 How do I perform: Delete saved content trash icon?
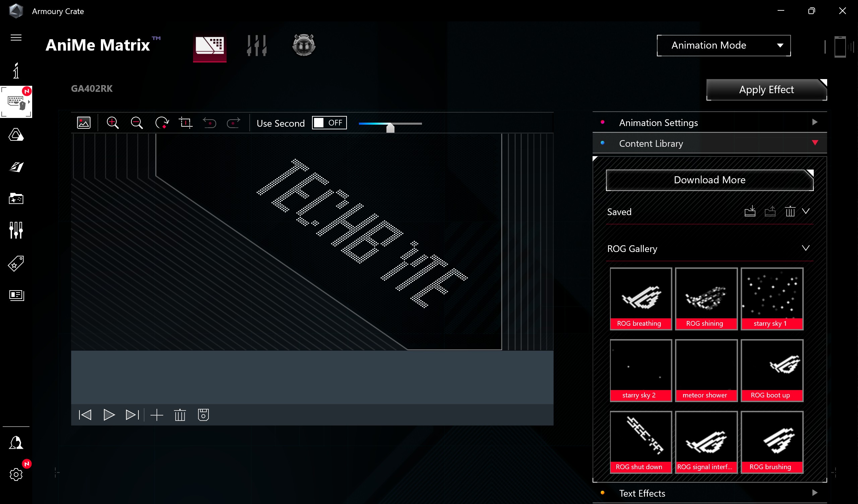pyautogui.click(x=790, y=211)
